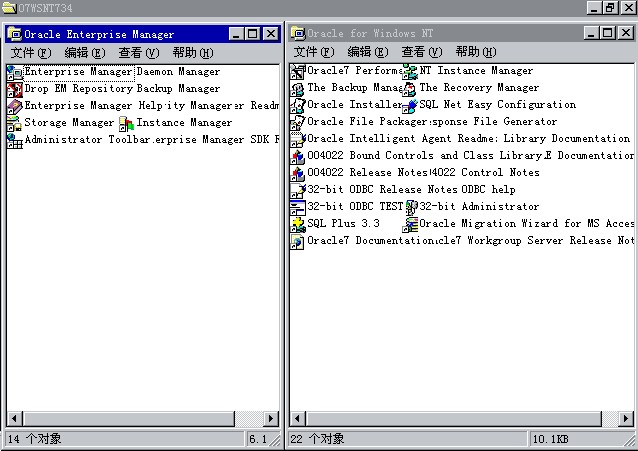
Task: Open the Oracle7 Documentation icon
Action: tap(297, 242)
